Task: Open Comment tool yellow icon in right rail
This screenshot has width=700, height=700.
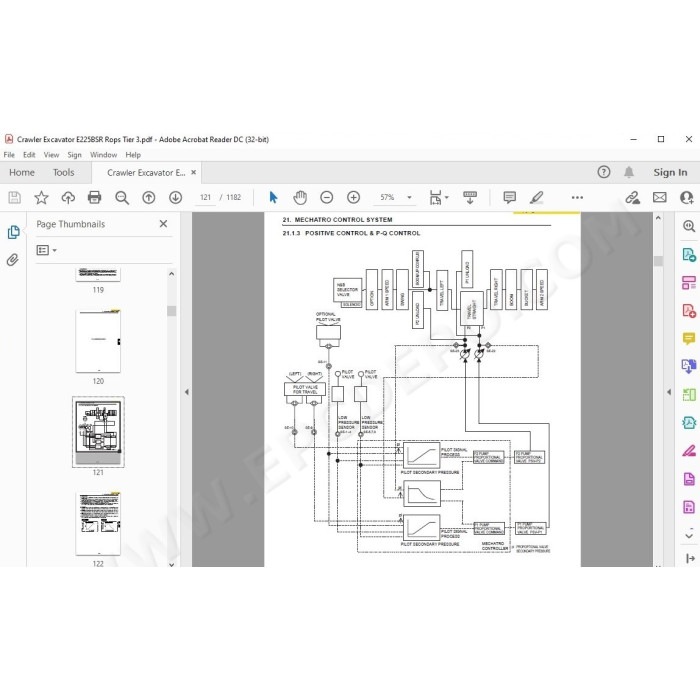Action: click(689, 338)
